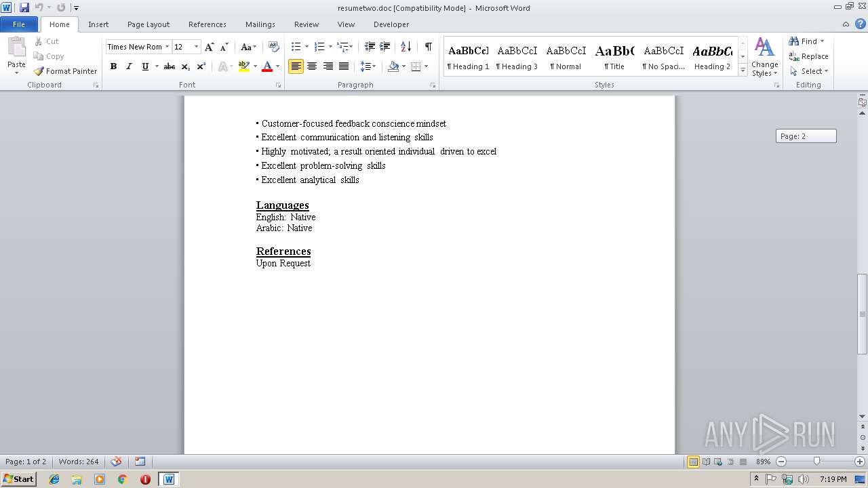Apply Title style
Screen dimensions: 868x488
coord(614,57)
